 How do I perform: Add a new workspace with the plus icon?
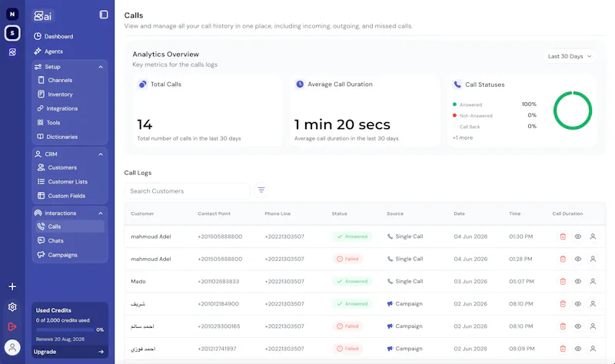pyautogui.click(x=12, y=286)
